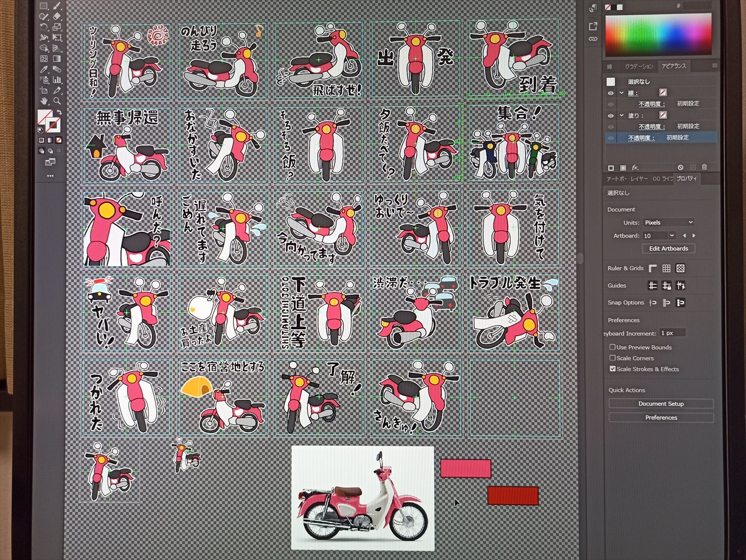Click the Swap Fill and Stroke arrow

point(59,112)
